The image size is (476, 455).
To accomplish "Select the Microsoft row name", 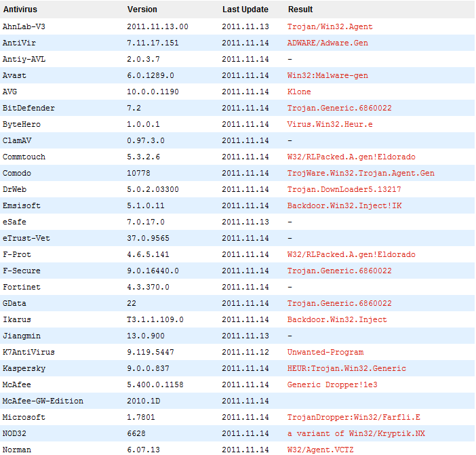I will (24, 417).
